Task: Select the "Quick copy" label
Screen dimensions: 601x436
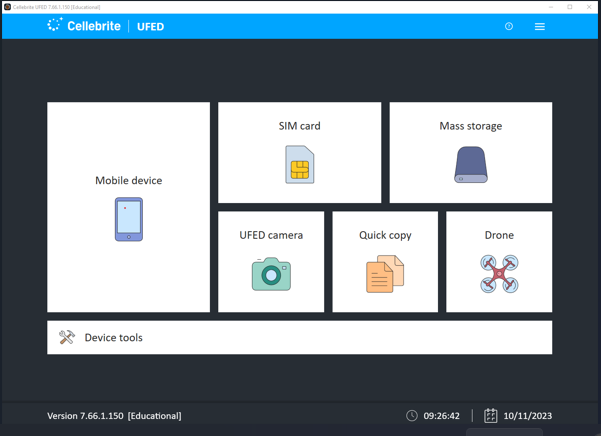Action: (385, 235)
